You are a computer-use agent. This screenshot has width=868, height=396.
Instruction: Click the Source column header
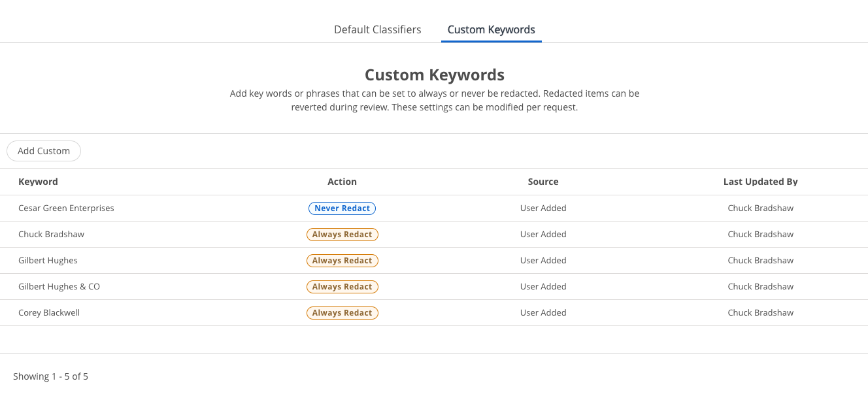tap(543, 182)
